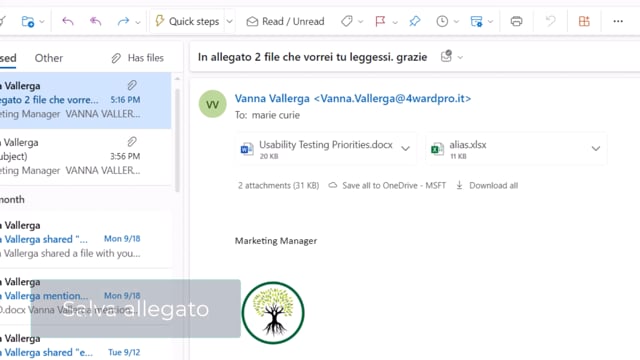640x360 pixels.
Task: Expand the Snooze clock dropdown
Action: click(456, 22)
